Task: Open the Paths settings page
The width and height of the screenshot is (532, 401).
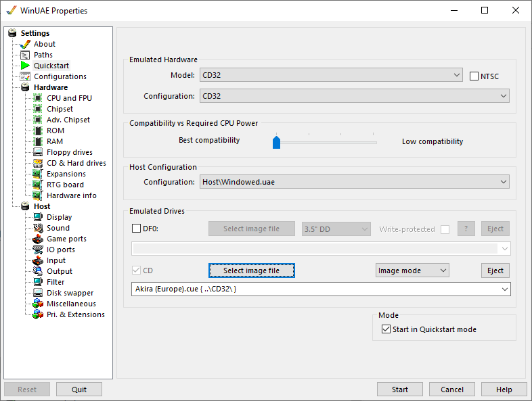Action: tap(43, 55)
